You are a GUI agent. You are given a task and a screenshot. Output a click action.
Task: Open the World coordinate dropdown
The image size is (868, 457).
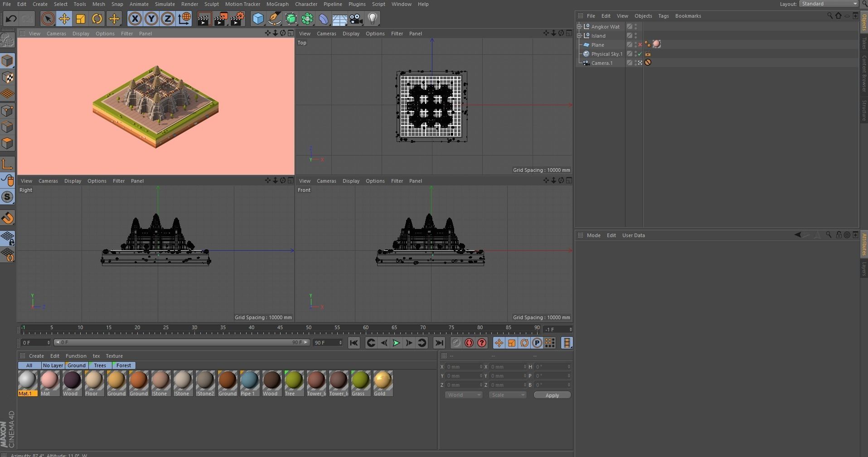click(x=463, y=395)
